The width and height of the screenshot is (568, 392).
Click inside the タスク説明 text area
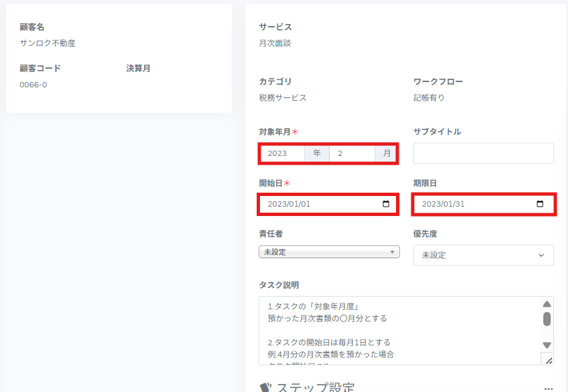(x=400, y=330)
